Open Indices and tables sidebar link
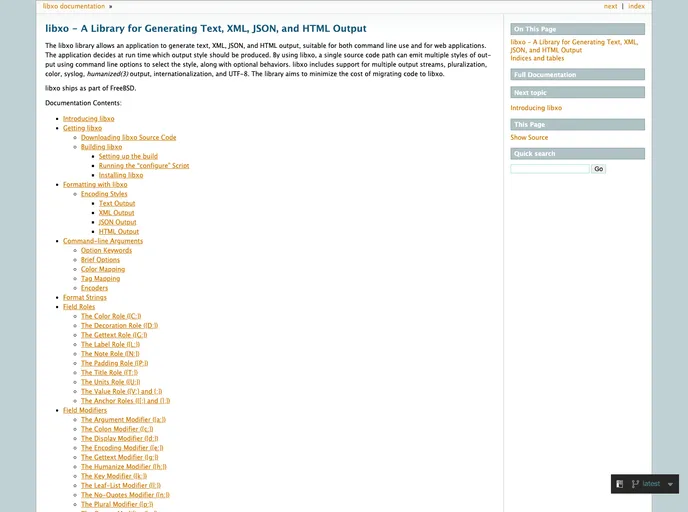 click(x=537, y=58)
